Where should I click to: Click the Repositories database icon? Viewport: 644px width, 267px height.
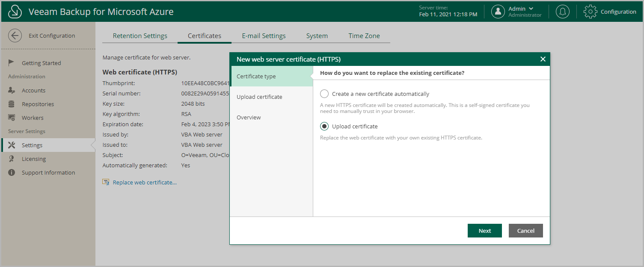coord(12,104)
